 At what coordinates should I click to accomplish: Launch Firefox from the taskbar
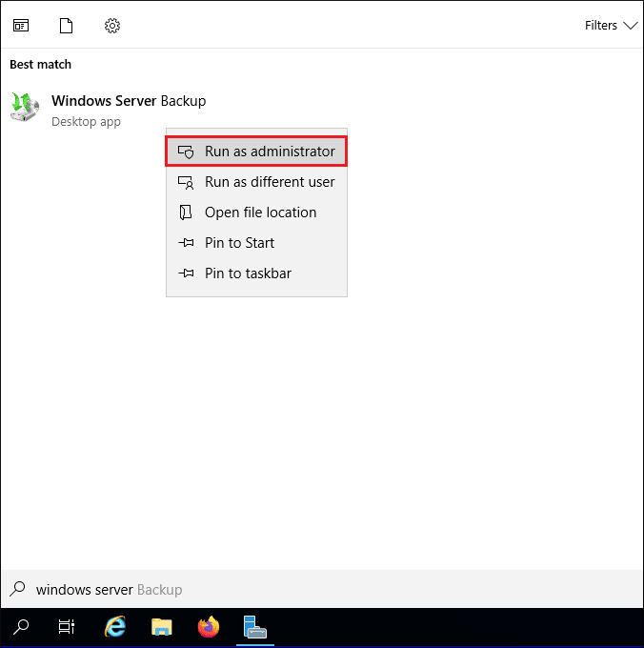209,627
